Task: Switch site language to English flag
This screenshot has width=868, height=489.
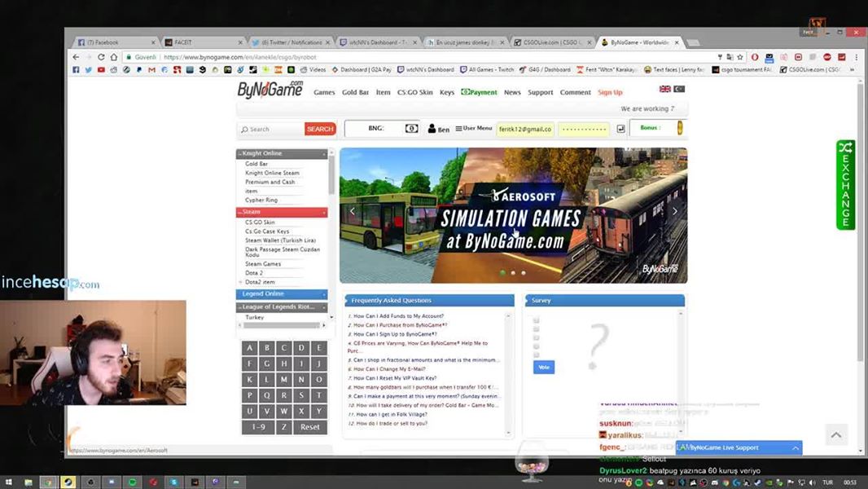Action: 664,89
